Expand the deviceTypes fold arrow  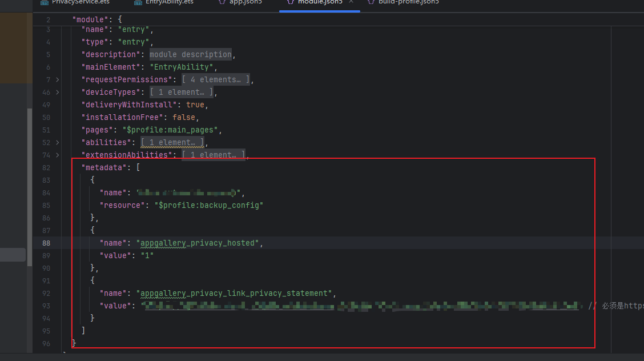click(57, 93)
